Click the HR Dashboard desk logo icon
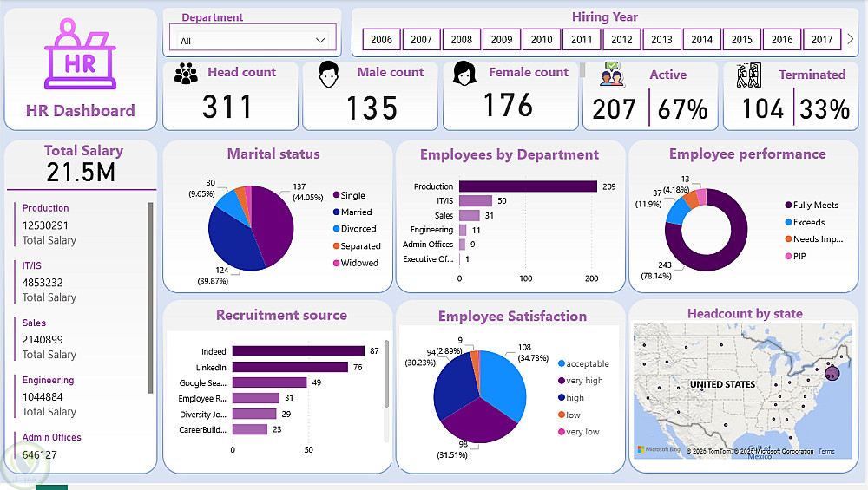The width and height of the screenshot is (868, 490). (x=80, y=54)
